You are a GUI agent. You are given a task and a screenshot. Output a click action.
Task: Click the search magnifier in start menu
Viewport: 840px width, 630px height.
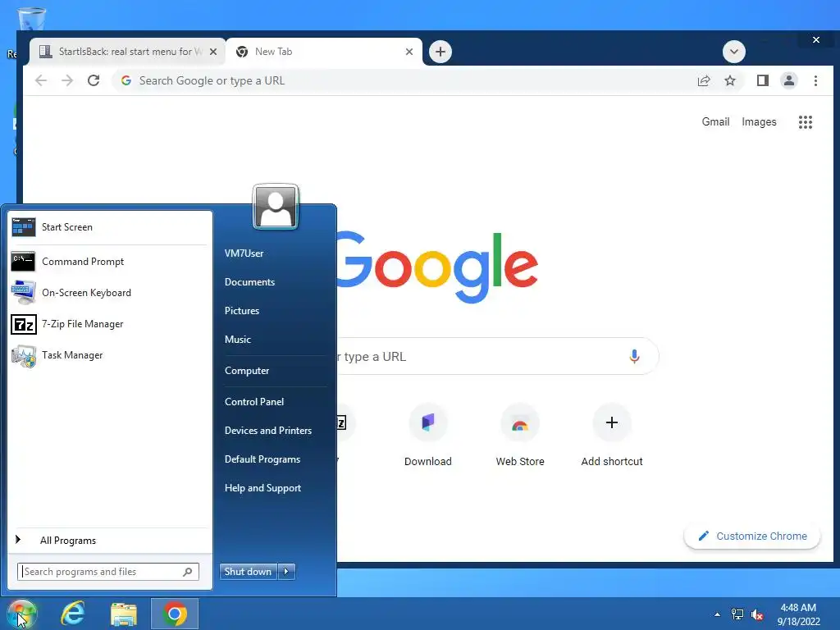(x=188, y=572)
